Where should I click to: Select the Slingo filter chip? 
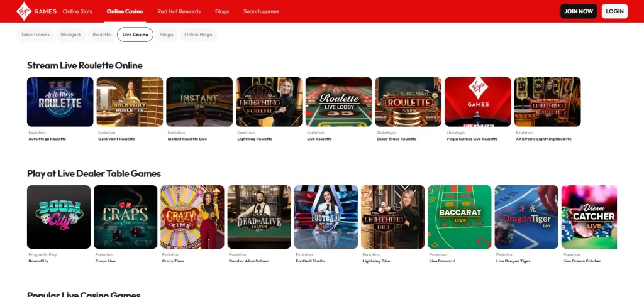[x=166, y=35]
